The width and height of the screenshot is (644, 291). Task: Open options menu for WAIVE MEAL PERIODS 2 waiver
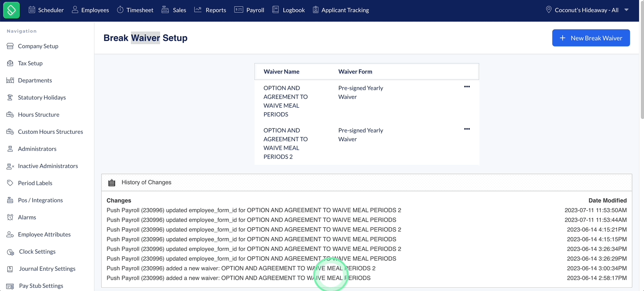coord(467,129)
